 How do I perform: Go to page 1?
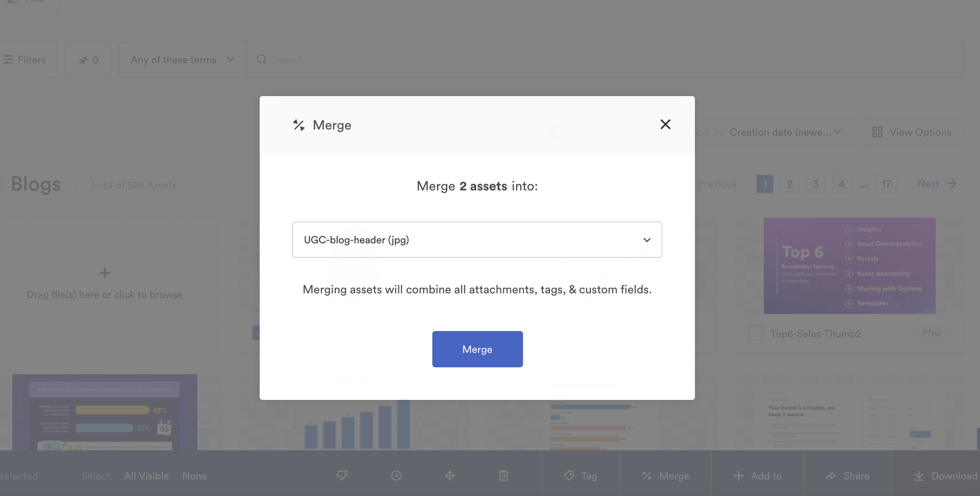pos(765,184)
